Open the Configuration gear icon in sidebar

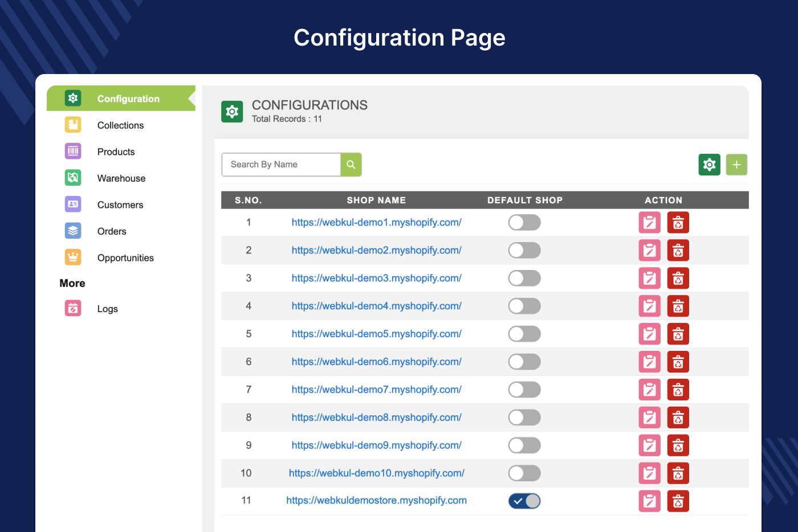coord(73,98)
